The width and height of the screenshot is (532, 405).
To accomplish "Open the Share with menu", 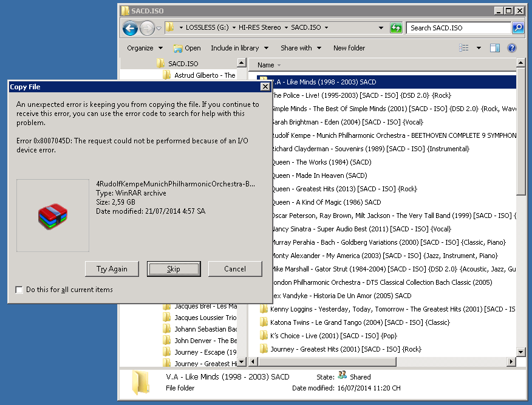I will [301, 48].
